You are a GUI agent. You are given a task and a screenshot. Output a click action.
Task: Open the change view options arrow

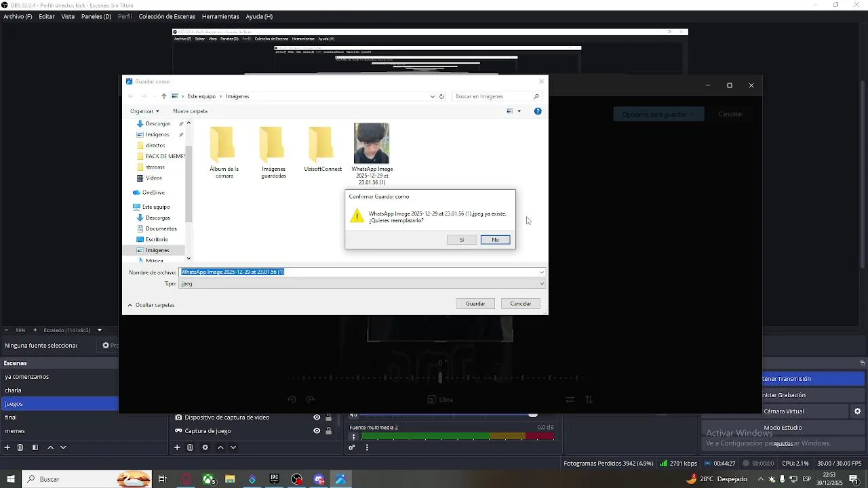(x=519, y=111)
